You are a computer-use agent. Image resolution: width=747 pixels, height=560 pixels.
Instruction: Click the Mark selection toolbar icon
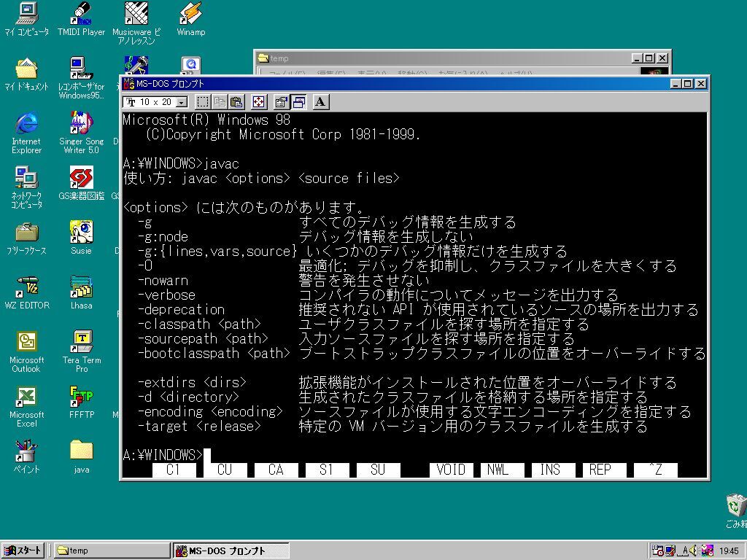[203, 102]
